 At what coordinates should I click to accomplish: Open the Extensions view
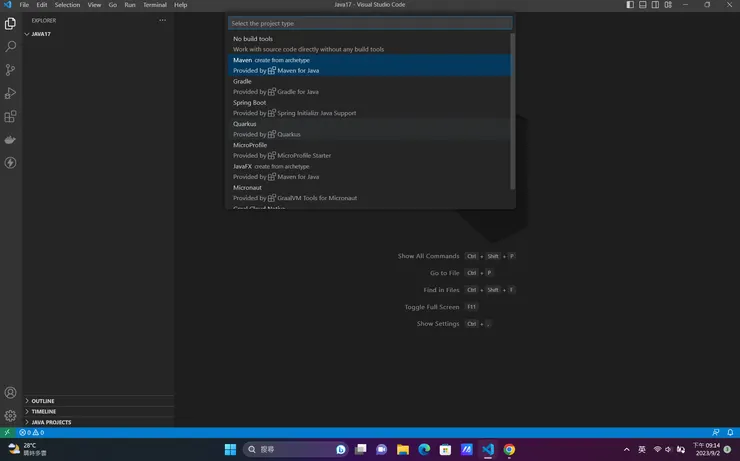point(11,116)
